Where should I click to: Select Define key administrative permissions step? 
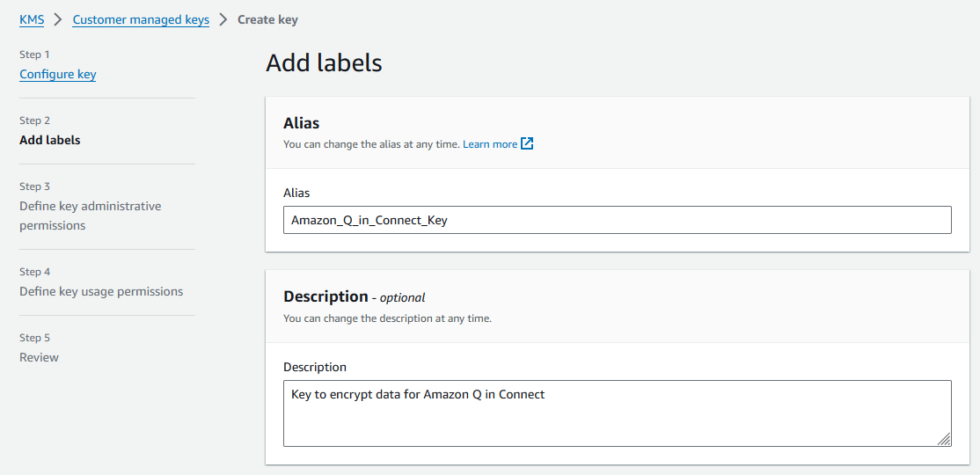tap(90, 216)
